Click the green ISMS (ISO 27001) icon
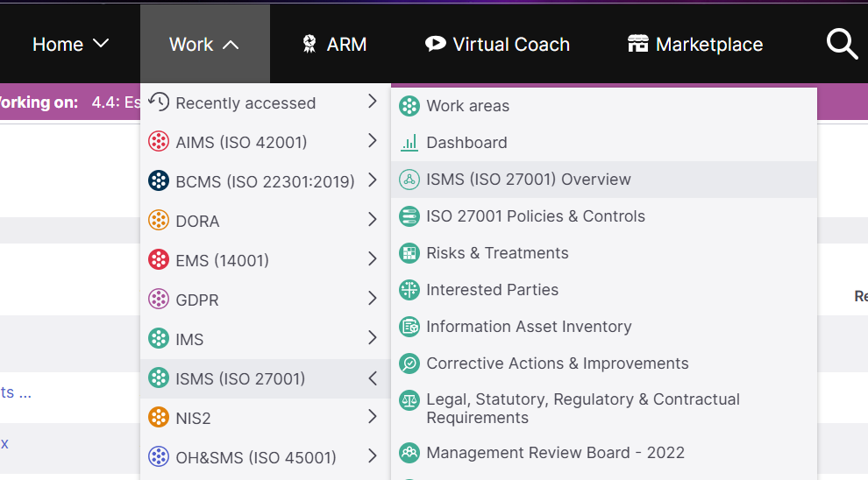The width and height of the screenshot is (868, 480). [159, 378]
